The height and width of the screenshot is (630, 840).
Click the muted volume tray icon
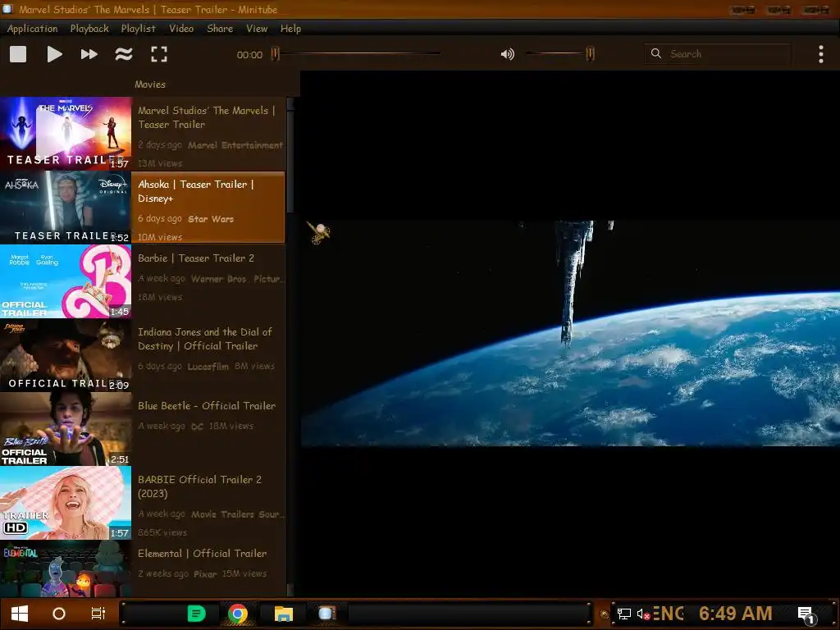tap(643, 614)
